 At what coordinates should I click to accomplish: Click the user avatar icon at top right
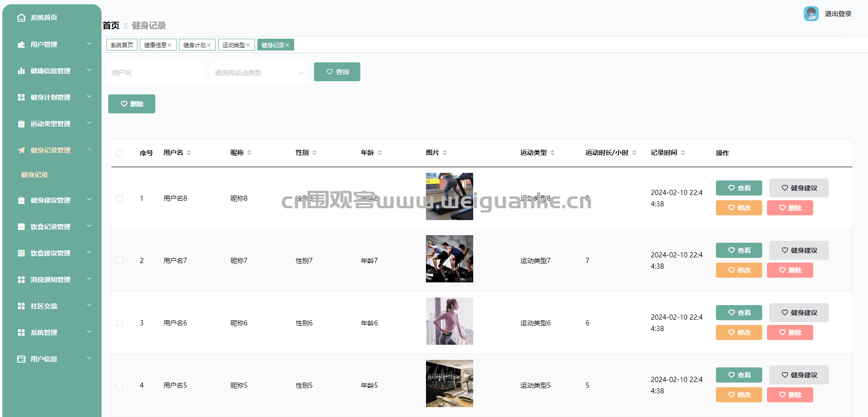point(811,14)
